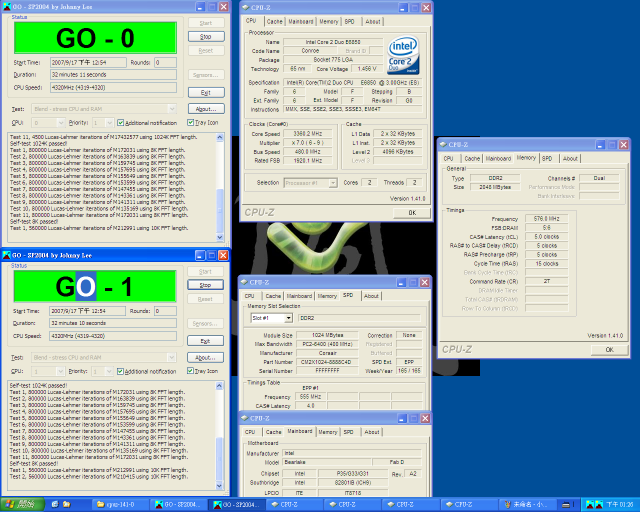
Task: Click About... button in GO - 1 window
Action: (205, 358)
